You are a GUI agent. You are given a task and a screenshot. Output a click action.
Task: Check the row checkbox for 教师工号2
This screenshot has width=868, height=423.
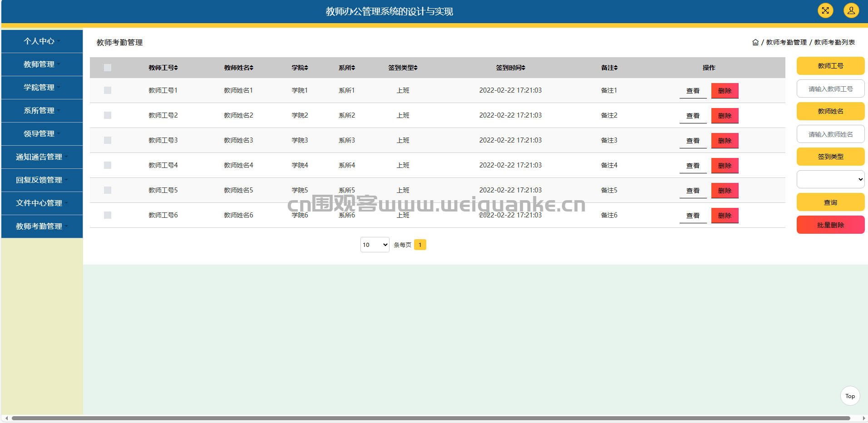click(x=108, y=115)
